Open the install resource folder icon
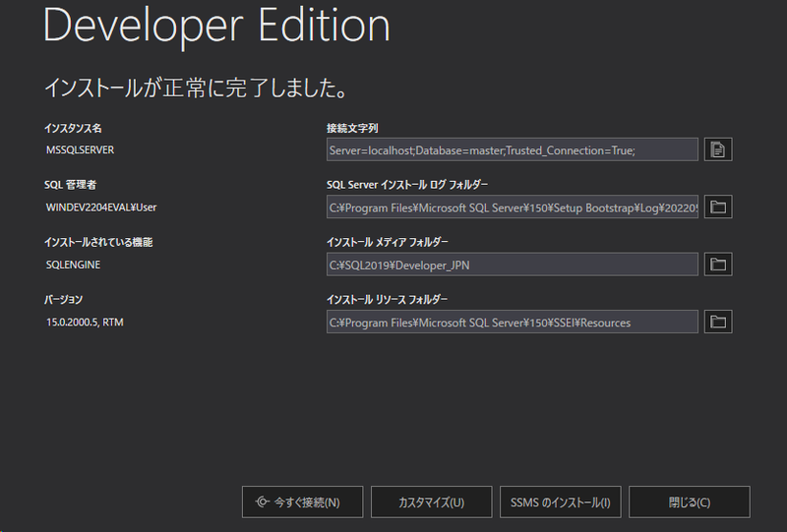The width and height of the screenshot is (787, 532). point(718,322)
